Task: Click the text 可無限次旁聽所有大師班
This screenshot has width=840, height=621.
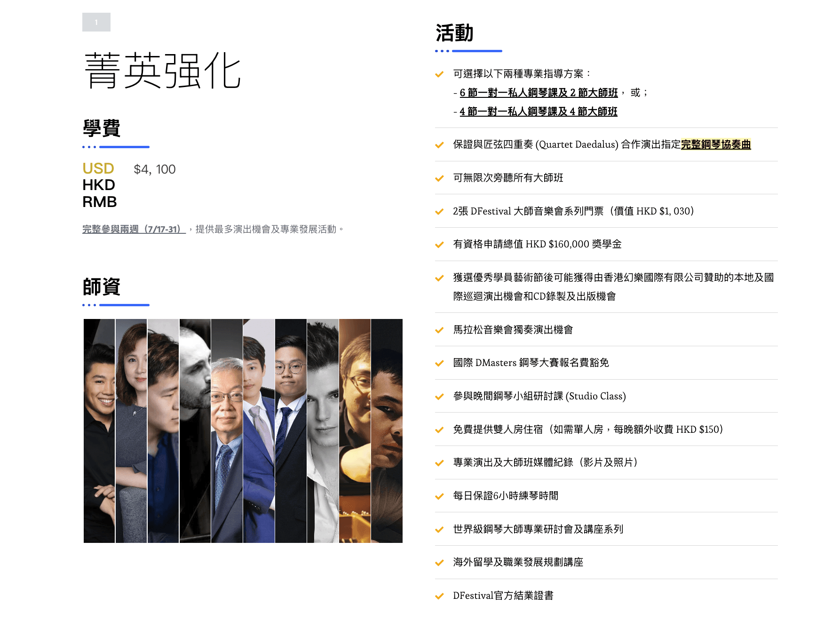Action: [x=508, y=178]
